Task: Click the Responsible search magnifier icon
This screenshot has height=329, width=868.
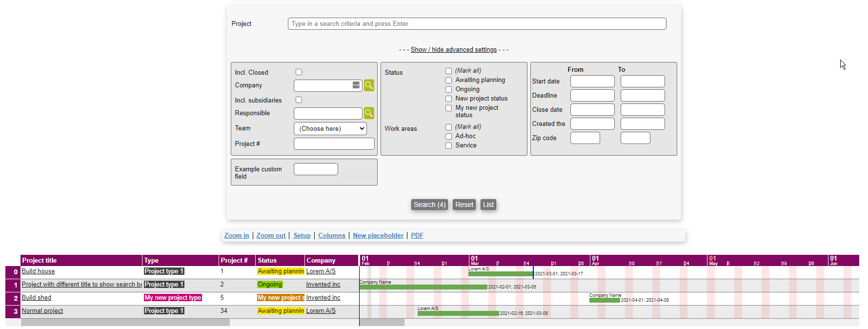Action: 369,113
